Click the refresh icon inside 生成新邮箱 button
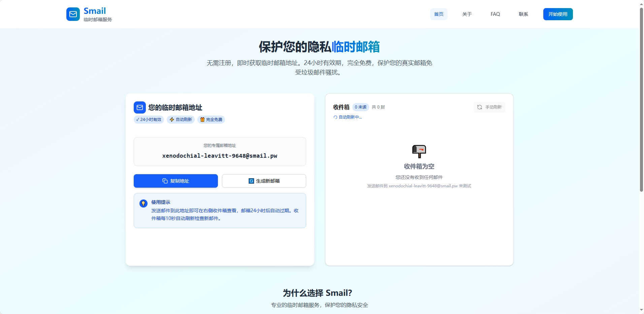 click(252, 181)
